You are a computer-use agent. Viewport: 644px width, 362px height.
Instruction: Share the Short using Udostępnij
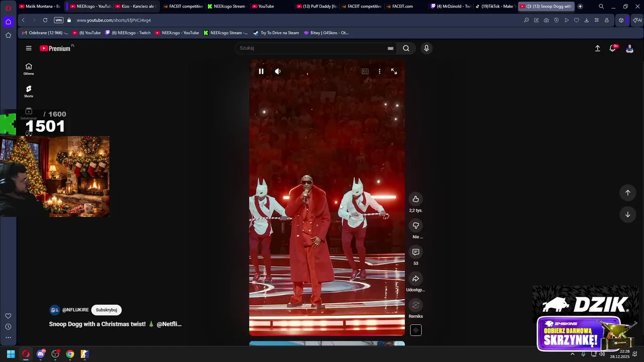pos(416,279)
